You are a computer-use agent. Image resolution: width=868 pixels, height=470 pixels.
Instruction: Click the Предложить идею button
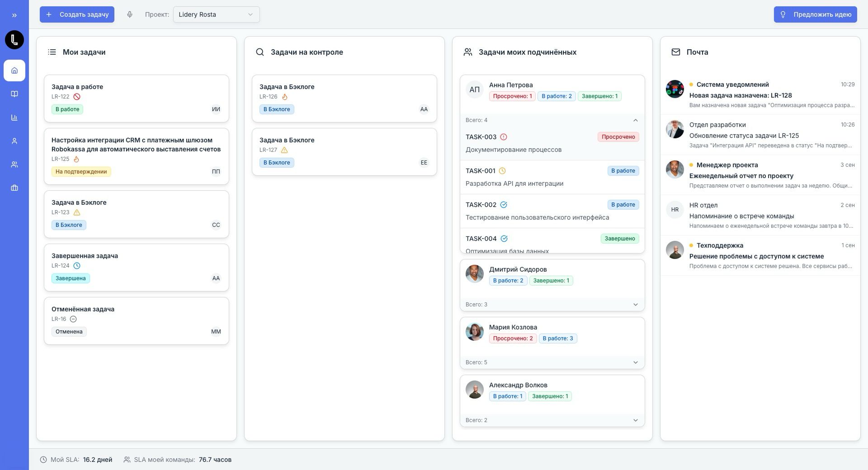click(815, 14)
